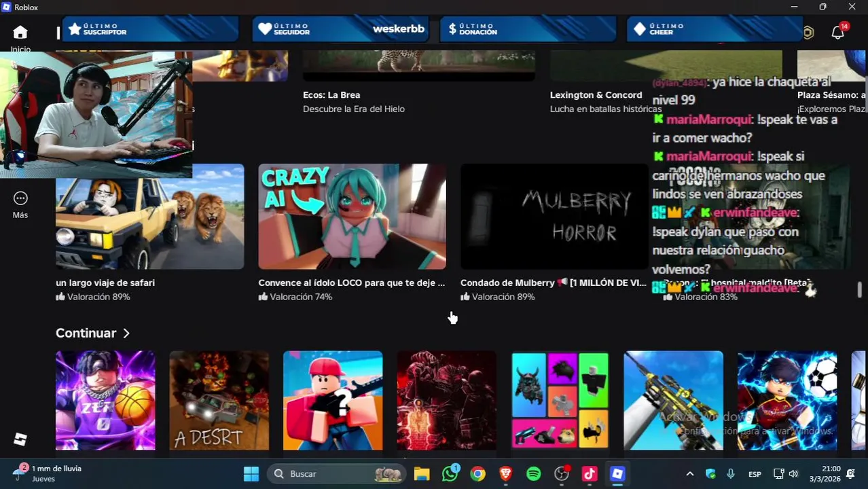The width and height of the screenshot is (868, 489).
Task: Click the 'Último Suscriptor' overlay panel
Action: tap(151, 29)
